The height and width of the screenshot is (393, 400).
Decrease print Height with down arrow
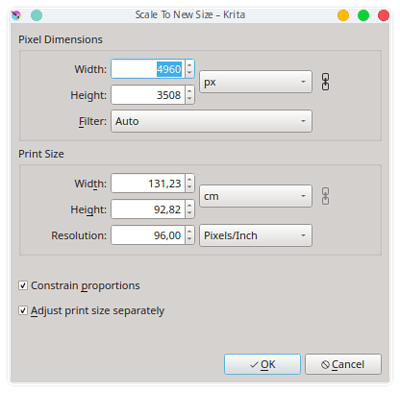tap(190, 214)
